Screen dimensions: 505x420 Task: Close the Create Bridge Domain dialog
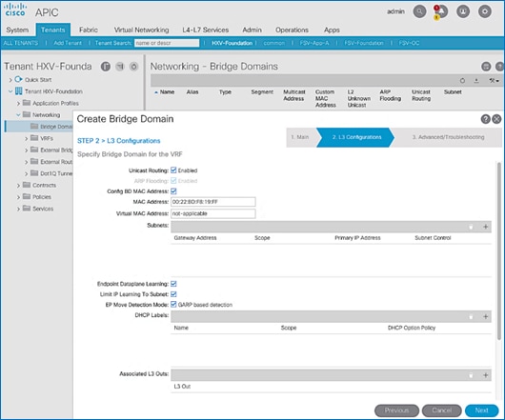click(x=497, y=119)
